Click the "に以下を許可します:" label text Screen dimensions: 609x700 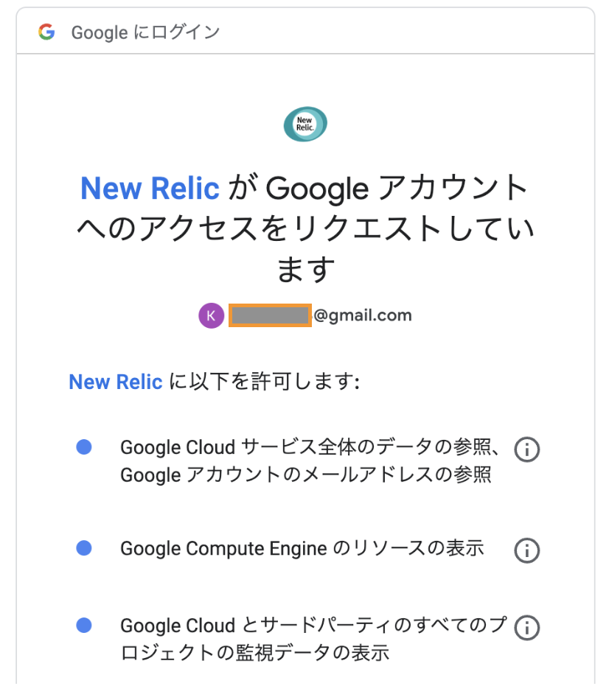[x=264, y=382]
